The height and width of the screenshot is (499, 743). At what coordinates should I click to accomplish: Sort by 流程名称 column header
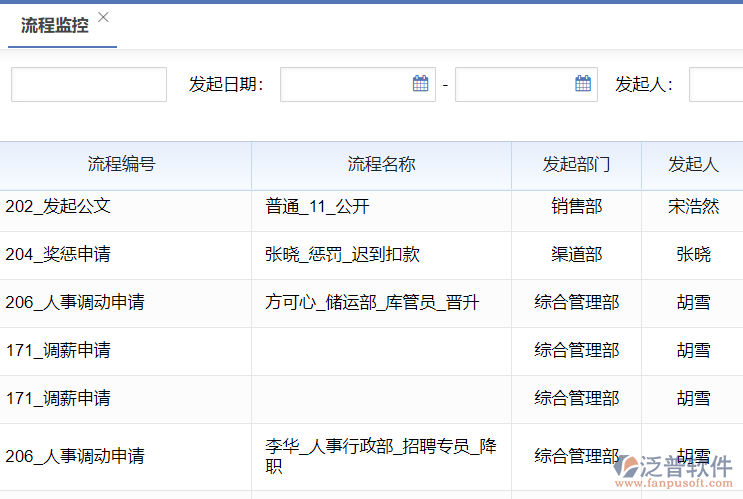click(x=381, y=164)
